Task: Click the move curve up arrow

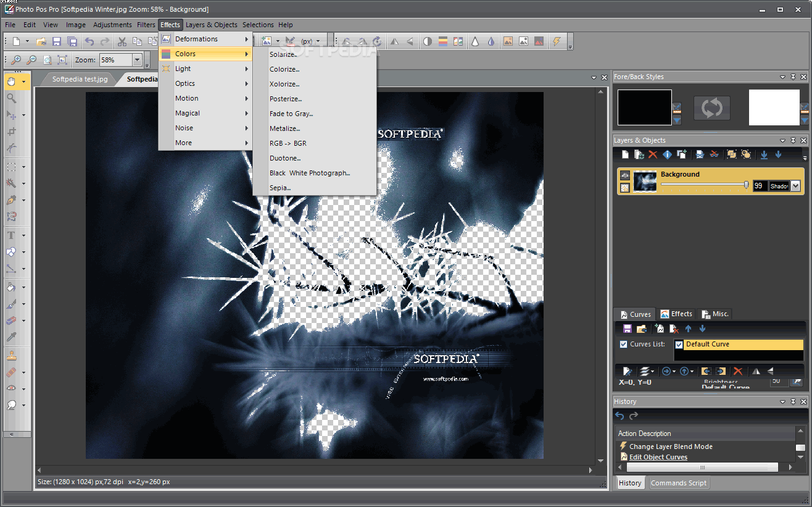Action: (x=689, y=329)
